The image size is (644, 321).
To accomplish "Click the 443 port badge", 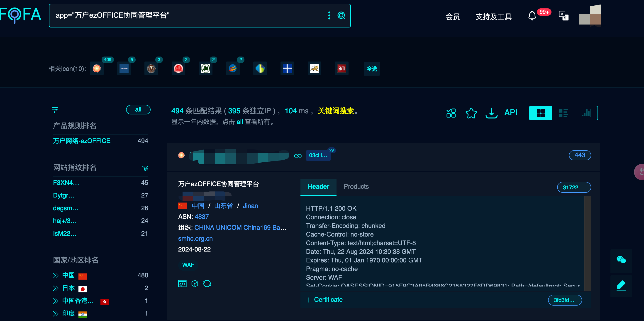I will tap(580, 155).
